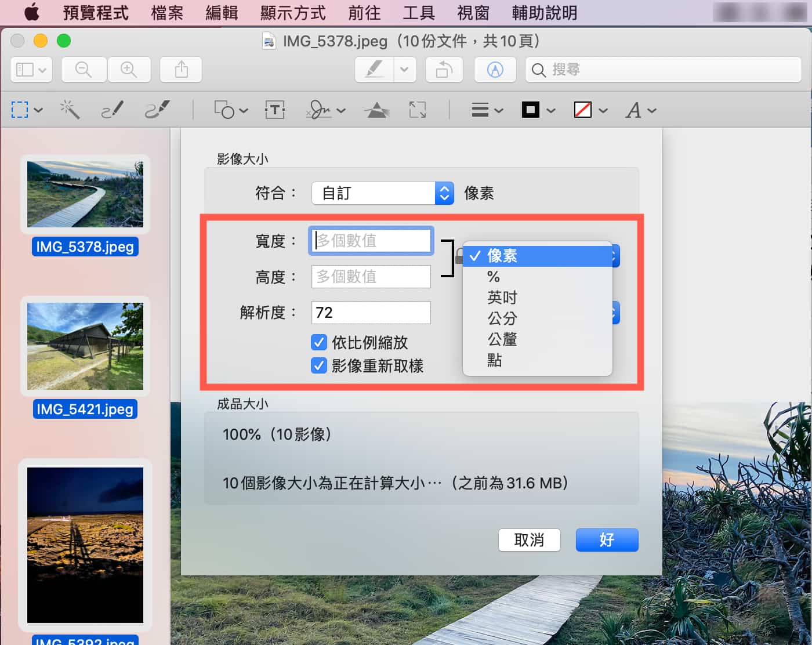Viewport: 812px width, 645px height.
Task: Select the Text box tool
Action: click(275, 110)
